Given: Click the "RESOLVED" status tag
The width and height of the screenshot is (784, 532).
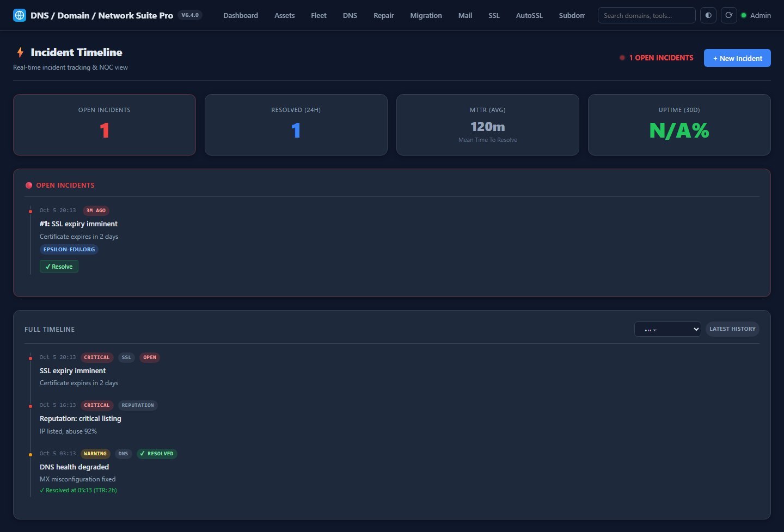Looking at the screenshot, I should [157, 454].
